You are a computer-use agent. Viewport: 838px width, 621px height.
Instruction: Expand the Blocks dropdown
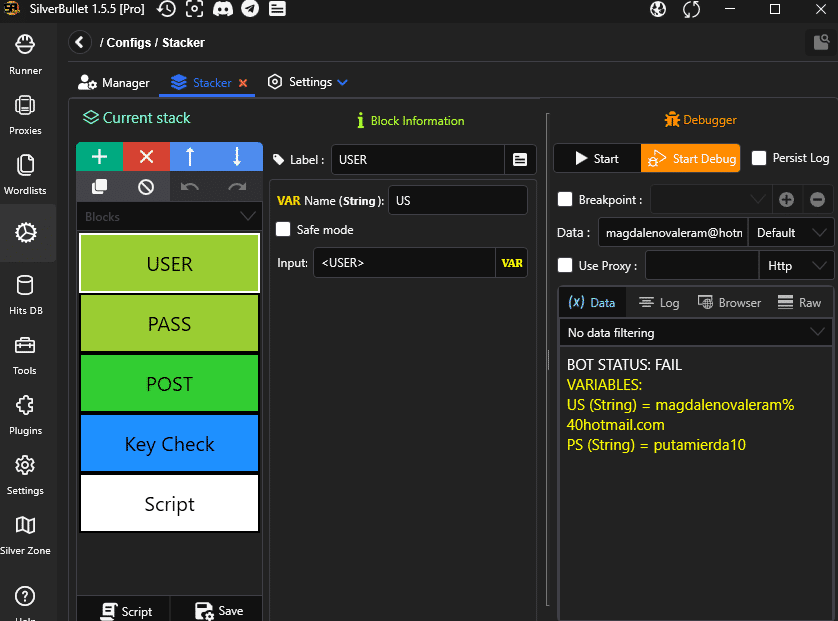click(168, 217)
